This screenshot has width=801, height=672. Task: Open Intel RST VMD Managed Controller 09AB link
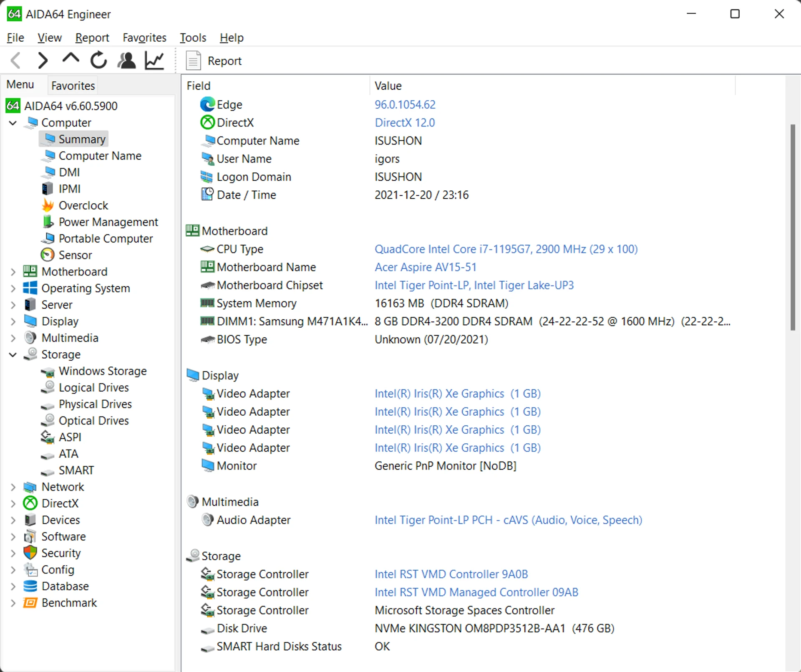pos(476,592)
